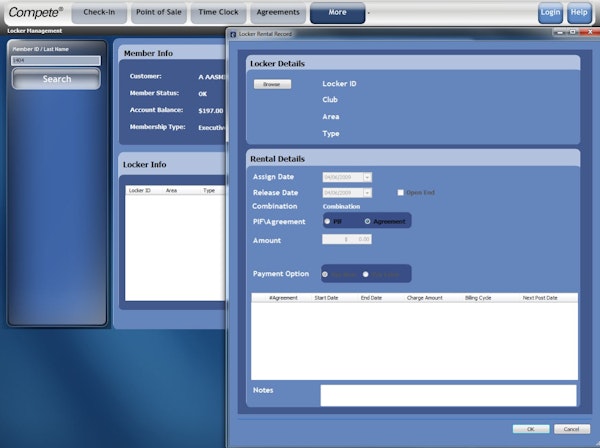Image resolution: width=600 pixels, height=448 pixels.
Task: Confirm with the OK button
Action: [529, 428]
